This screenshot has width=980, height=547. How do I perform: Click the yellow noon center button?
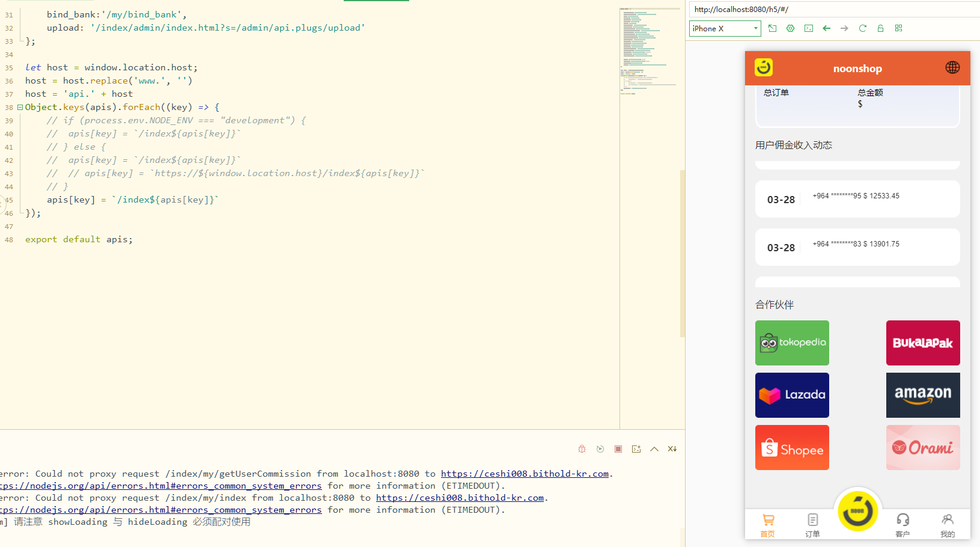point(857,512)
